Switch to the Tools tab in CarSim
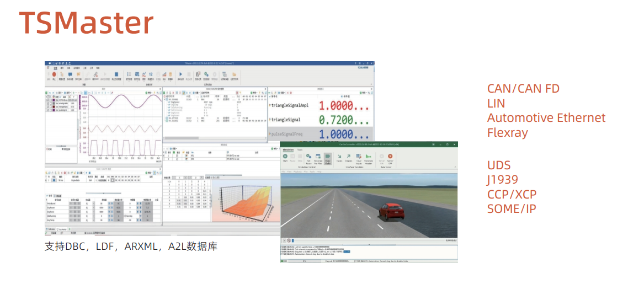 (x=300, y=149)
